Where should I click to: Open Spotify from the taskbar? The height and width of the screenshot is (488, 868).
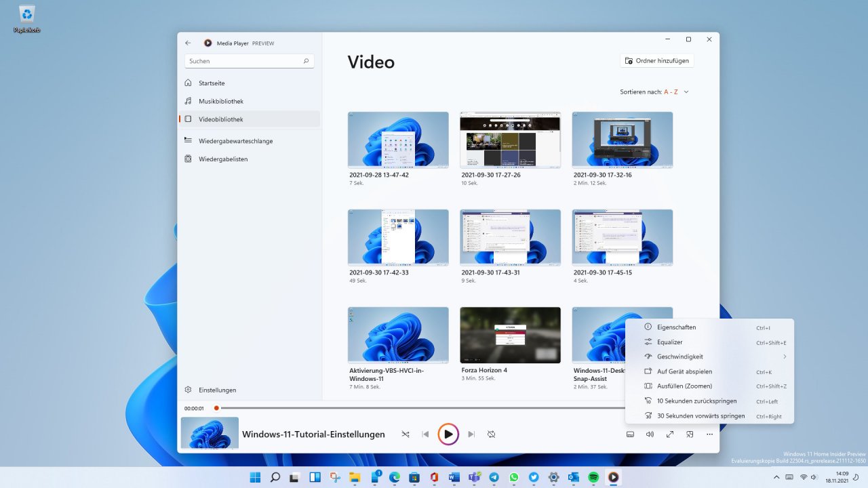click(x=593, y=477)
